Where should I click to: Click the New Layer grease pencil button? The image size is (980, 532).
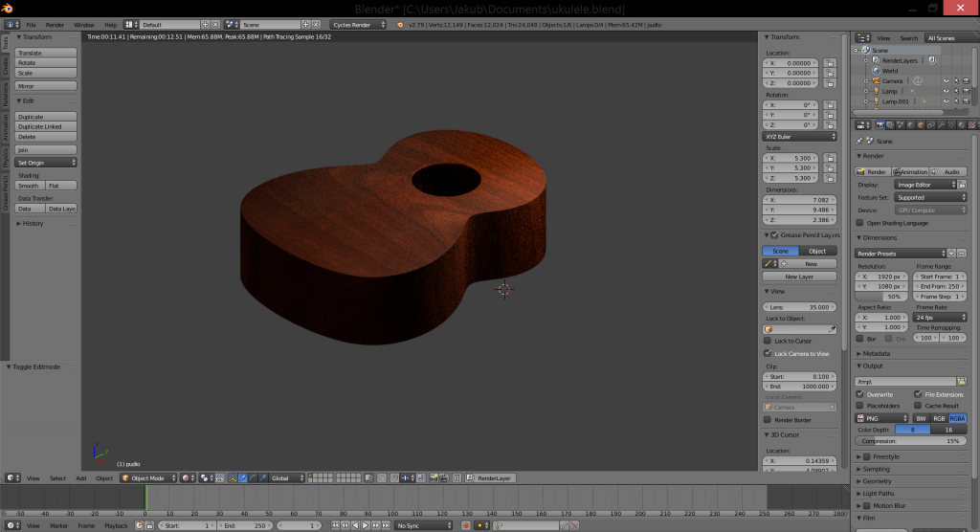pyautogui.click(x=799, y=277)
